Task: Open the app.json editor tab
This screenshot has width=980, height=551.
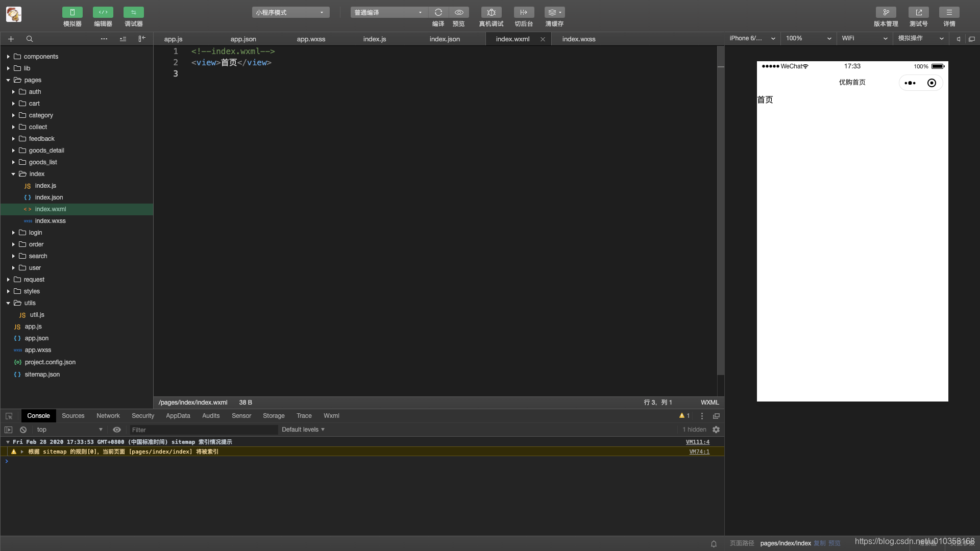Action: coord(243,39)
